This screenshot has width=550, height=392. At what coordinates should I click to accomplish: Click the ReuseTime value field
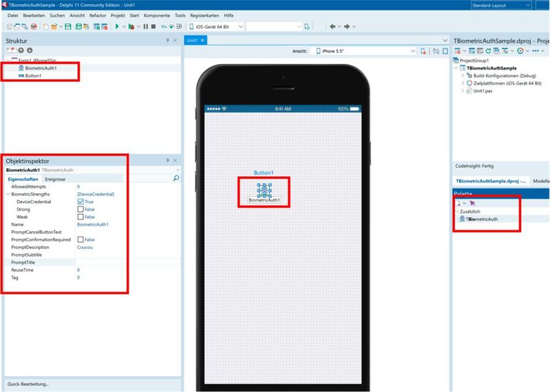tap(127, 270)
